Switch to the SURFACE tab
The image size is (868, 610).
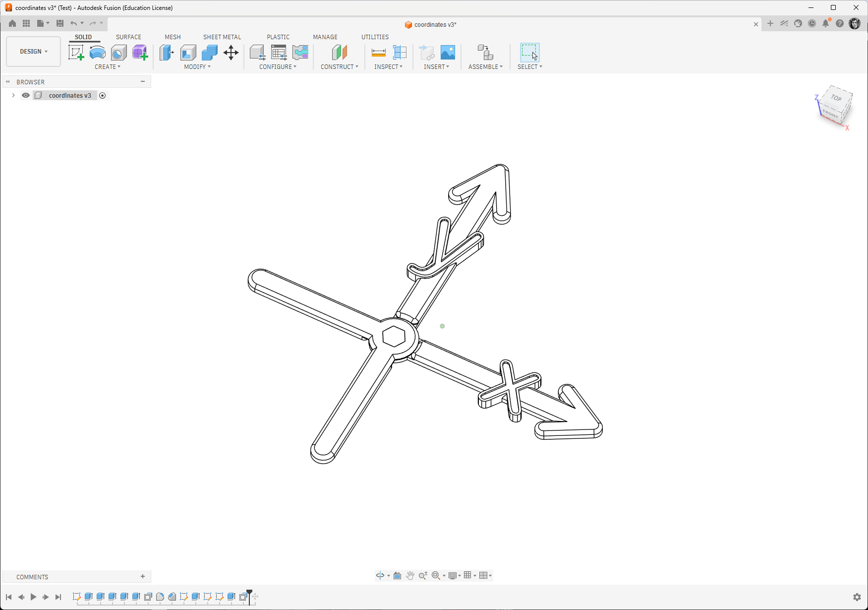point(128,37)
